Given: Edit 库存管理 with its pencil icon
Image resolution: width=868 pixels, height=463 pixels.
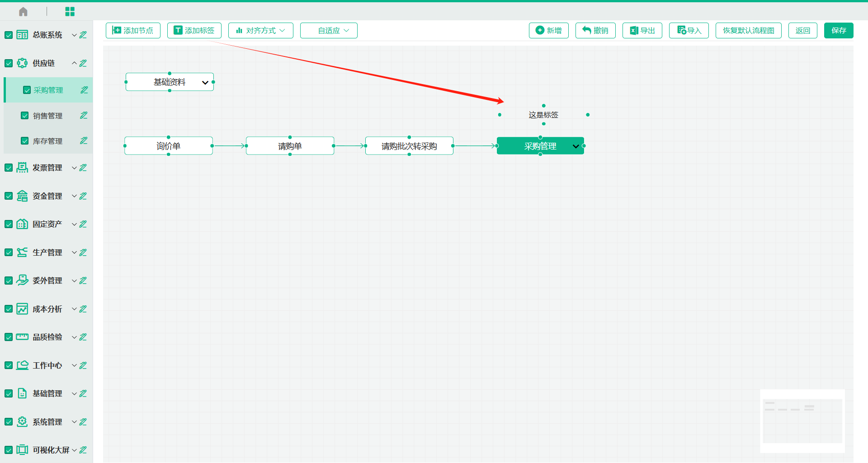Looking at the screenshot, I should [x=84, y=141].
